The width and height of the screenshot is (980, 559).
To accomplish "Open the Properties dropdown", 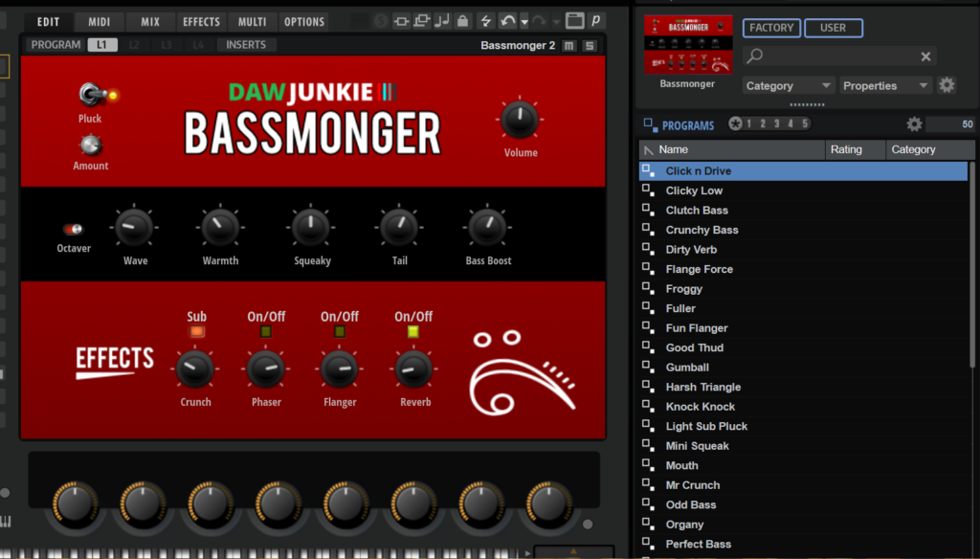I will 885,85.
